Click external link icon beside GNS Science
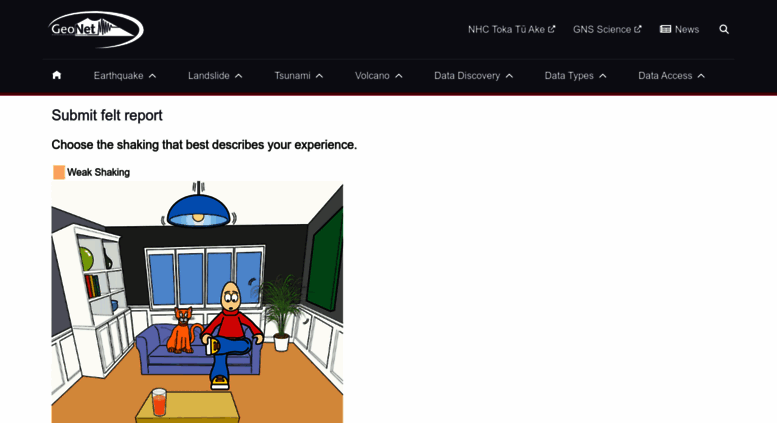777x423 pixels. [x=637, y=29]
